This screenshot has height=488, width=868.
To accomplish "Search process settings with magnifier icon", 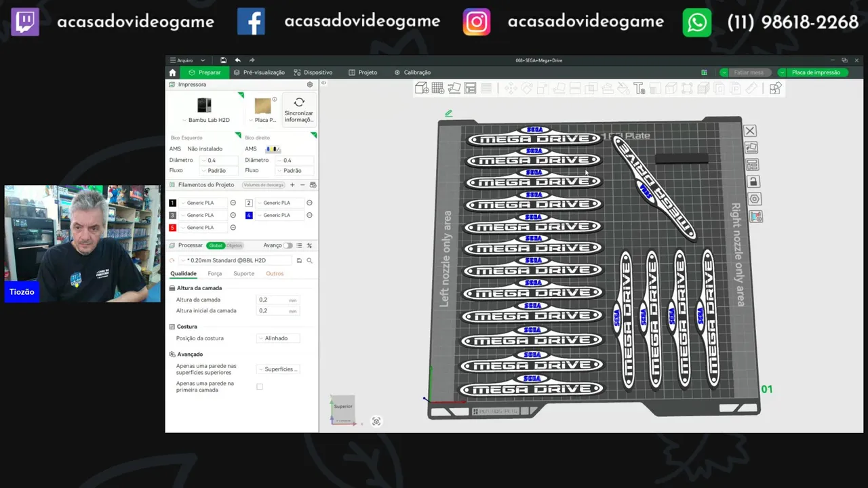I will pos(309,260).
